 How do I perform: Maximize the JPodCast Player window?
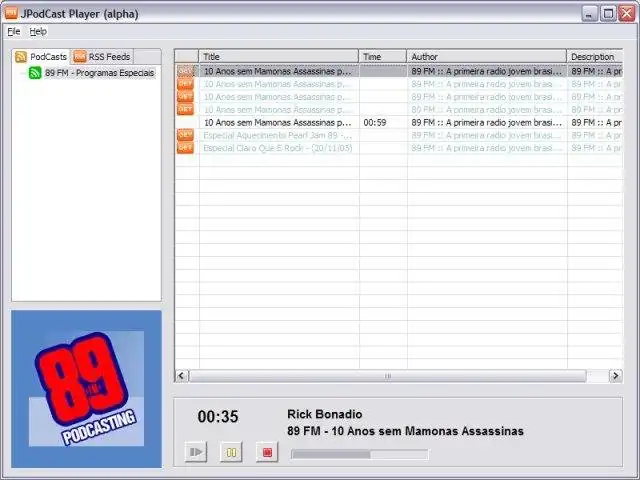608,14
